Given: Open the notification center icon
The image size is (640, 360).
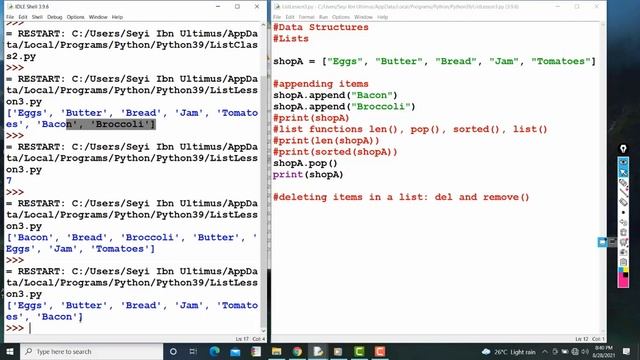Looking at the screenshot, I should coord(627,351).
